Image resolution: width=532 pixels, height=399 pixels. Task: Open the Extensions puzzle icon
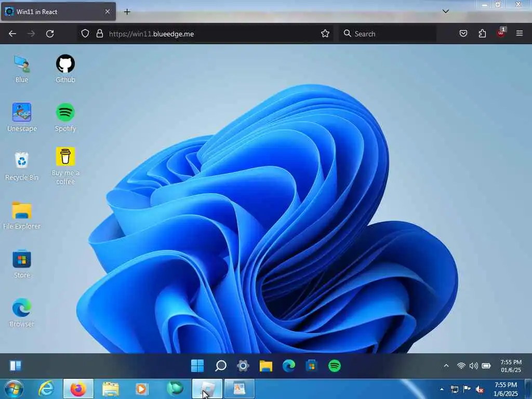pyautogui.click(x=482, y=34)
